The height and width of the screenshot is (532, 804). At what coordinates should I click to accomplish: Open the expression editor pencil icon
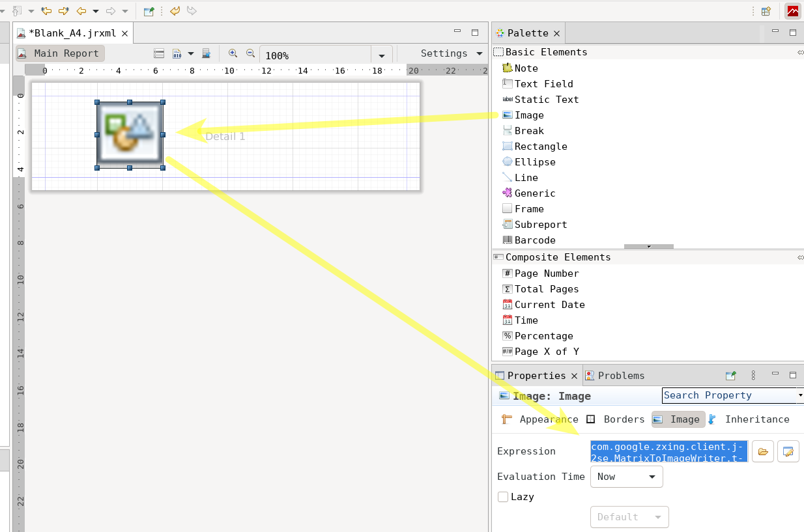tap(788, 451)
